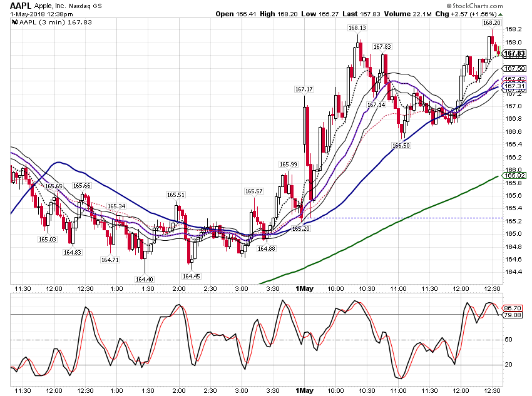This screenshot has width=532, height=396.
Task: Click the 164.83 low label
Action: 72,252
